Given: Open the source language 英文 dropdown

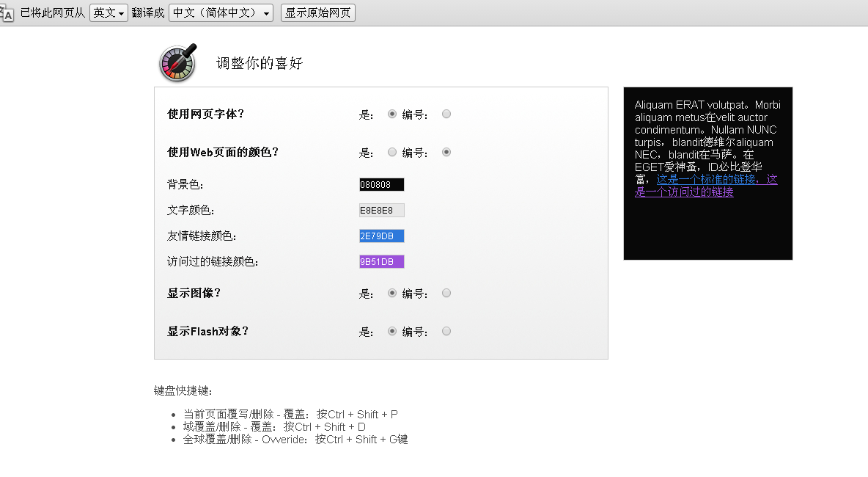Looking at the screenshot, I should click(108, 12).
